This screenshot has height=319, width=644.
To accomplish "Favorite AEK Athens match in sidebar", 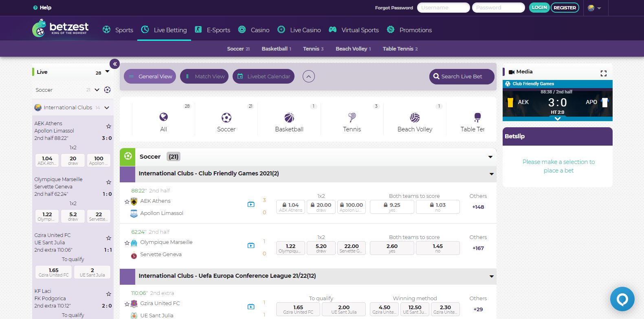I will pos(109,126).
